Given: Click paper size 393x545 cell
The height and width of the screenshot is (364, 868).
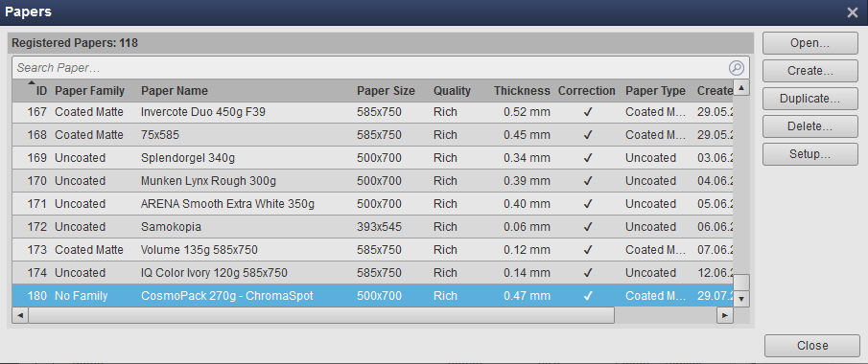Looking at the screenshot, I should coord(379,227).
